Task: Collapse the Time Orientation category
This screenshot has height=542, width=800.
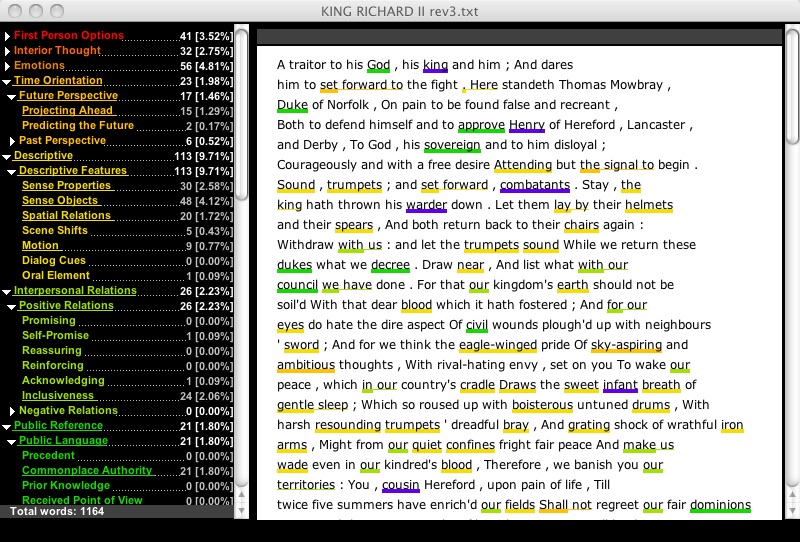Action: tap(7, 82)
